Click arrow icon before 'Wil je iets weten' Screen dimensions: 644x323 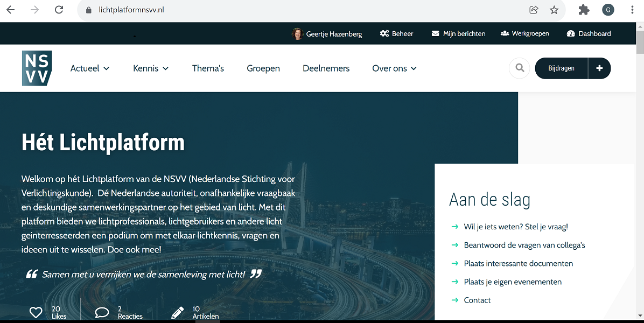[454, 227]
